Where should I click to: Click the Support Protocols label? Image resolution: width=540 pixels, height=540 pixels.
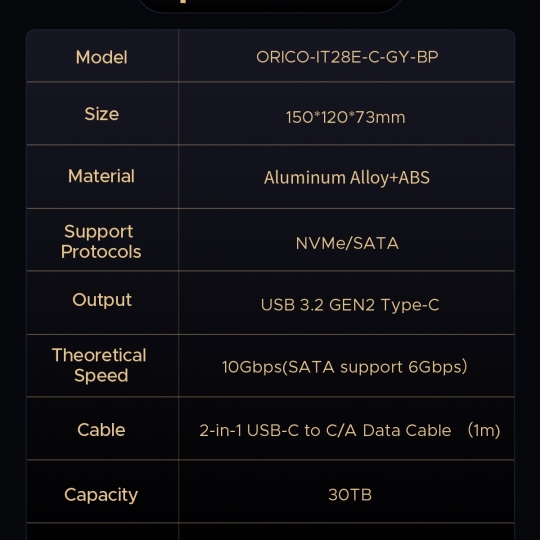coord(101,241)
